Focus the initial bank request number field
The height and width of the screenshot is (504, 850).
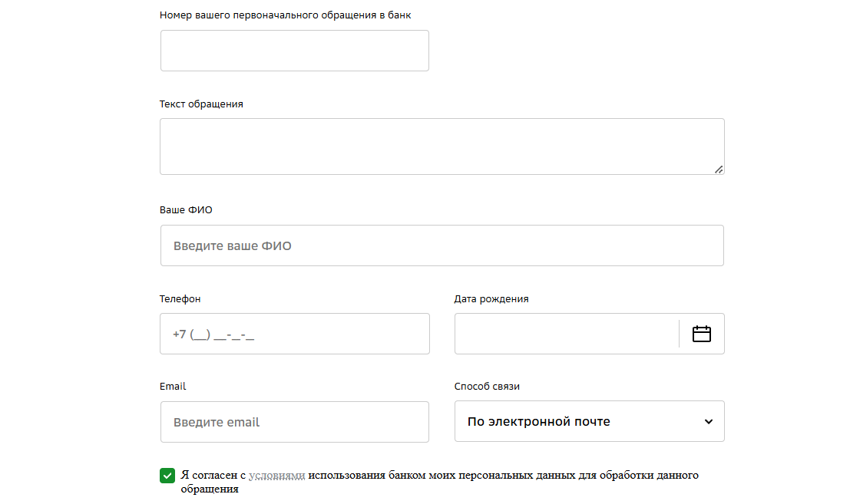click(x=295, y=51)
